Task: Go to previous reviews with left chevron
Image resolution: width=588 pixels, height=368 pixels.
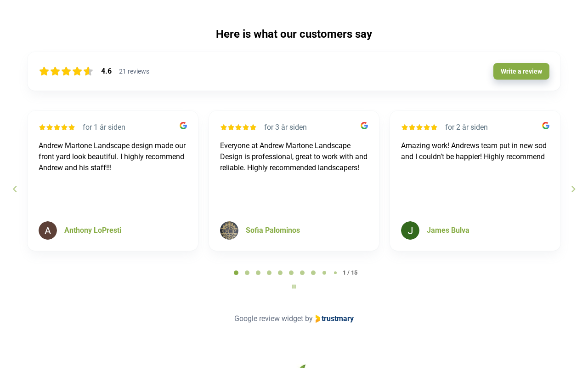Action: pyautogui.click(x=15, y=189)
